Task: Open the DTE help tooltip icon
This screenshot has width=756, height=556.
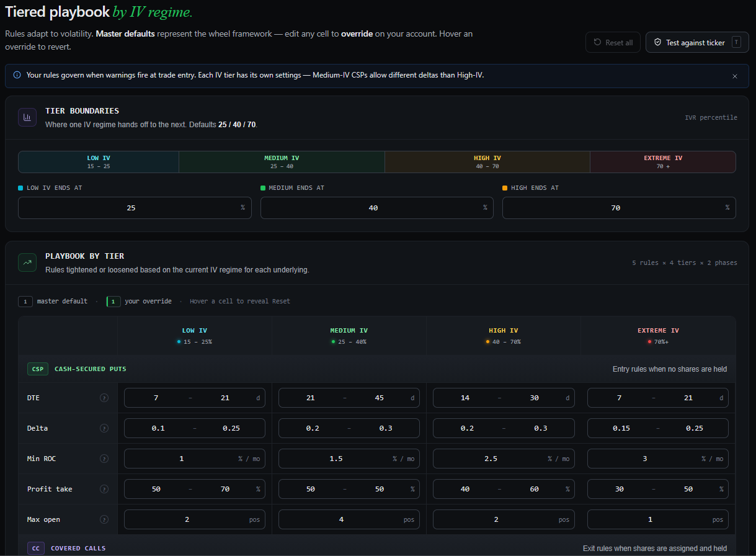Action: pyautogui.click(x=104, y=398)
